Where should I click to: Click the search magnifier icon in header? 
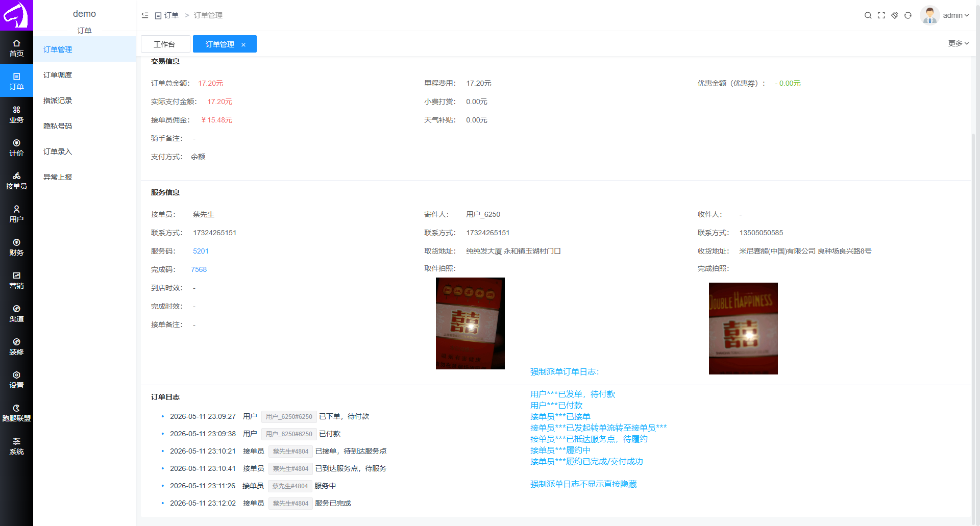point(868,15)
